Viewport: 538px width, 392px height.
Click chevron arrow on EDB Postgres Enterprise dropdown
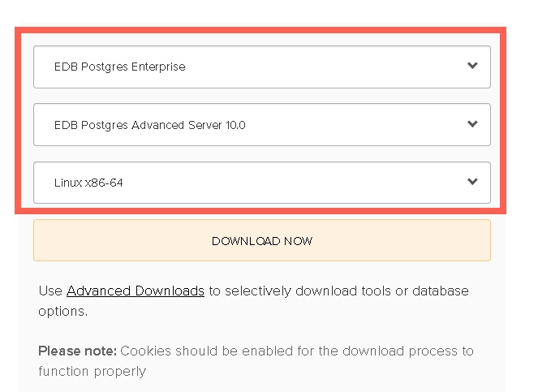point(472,65)
